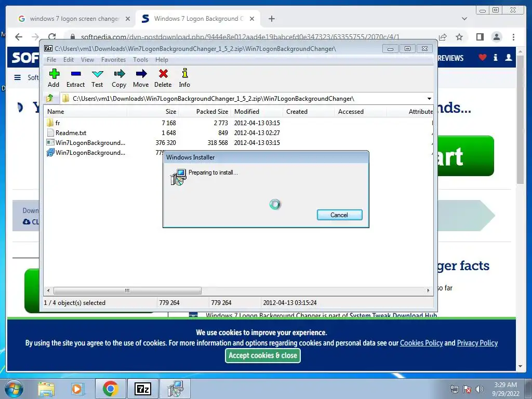Expand the 7-Zip path address dropdown

(429, 99)
